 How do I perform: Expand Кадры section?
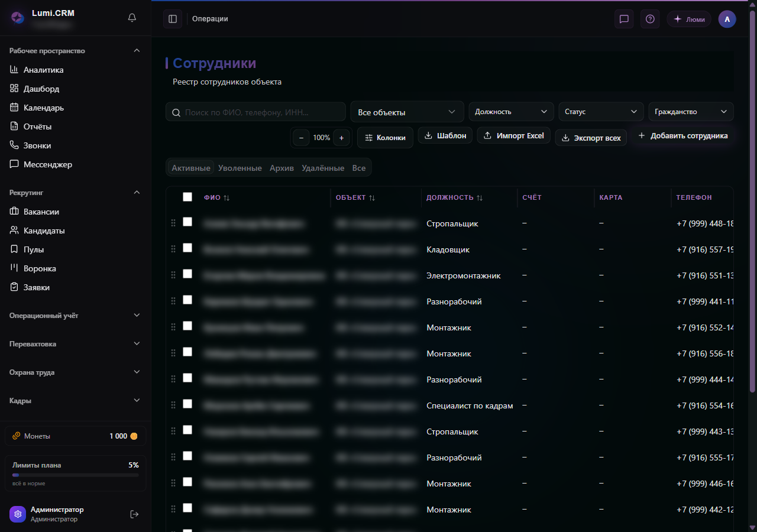(76, 401)
